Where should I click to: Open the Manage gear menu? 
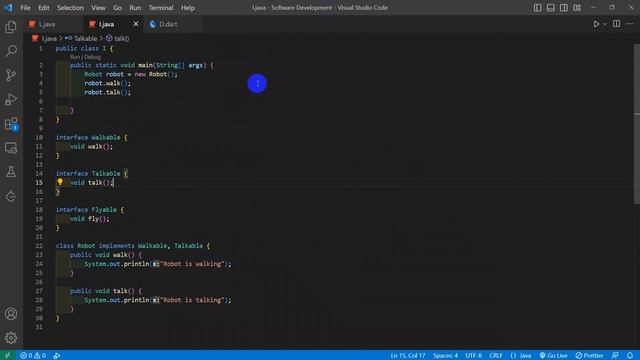coord(11,338)
